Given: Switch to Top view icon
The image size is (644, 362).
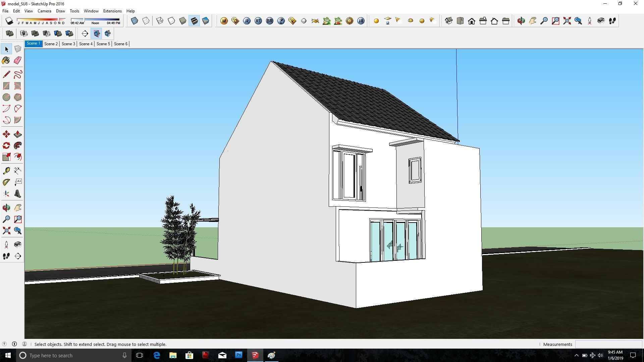Looking at the screenshot, I should coord(460,21).
